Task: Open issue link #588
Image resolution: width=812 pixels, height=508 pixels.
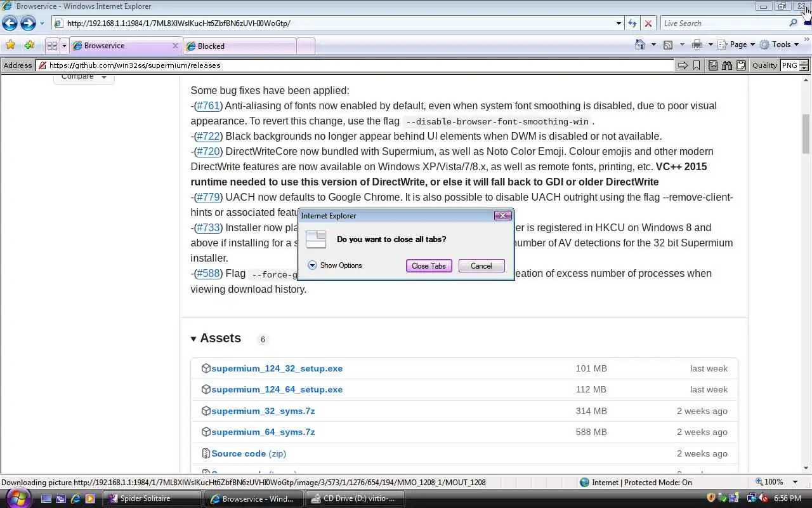Action: point(208,273)
